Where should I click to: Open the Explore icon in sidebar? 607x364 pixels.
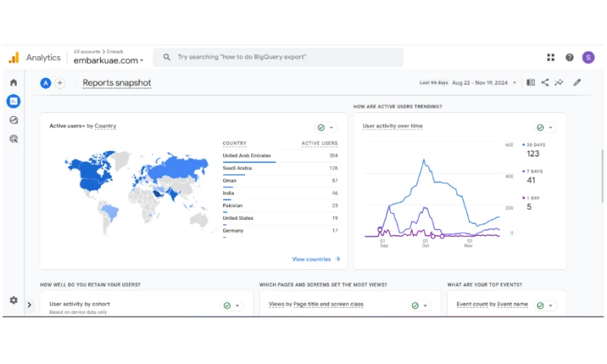tap(13, 120)
